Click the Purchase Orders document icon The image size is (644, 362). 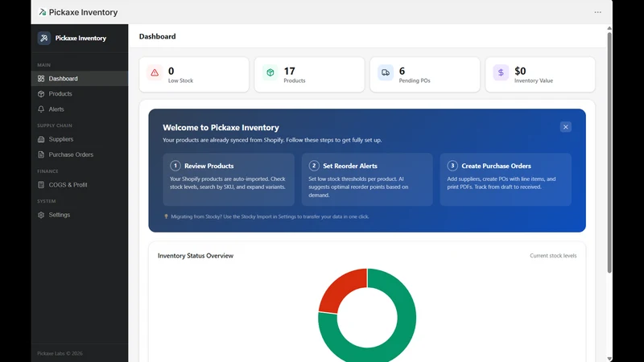pos(41,154)
